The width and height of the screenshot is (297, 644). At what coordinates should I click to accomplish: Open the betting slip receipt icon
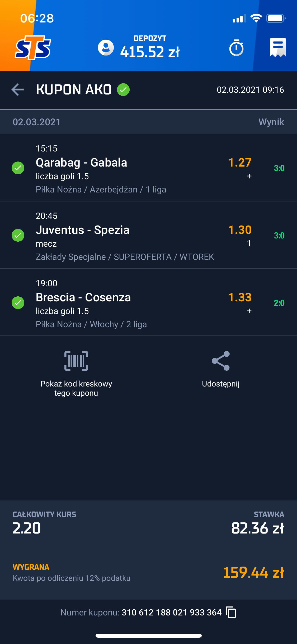[278, 48]
